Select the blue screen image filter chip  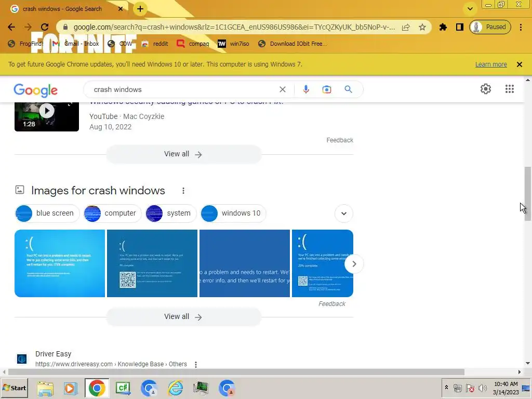tap(47, 214)
